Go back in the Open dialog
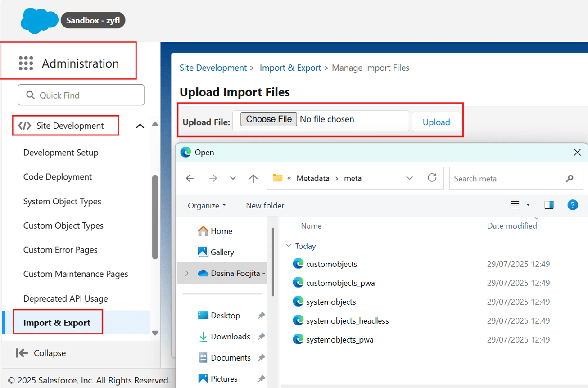This screenshot has height=388, width=588. 190,179
